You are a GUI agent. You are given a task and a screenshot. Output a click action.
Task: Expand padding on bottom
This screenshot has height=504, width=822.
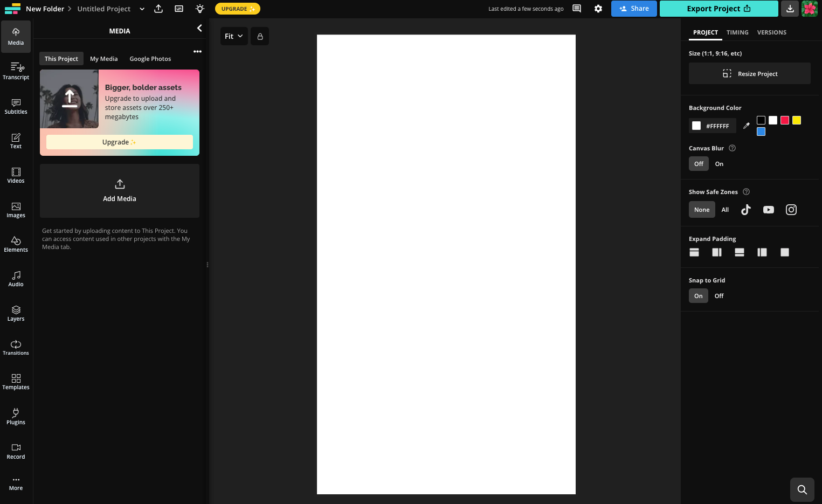[x=740, y=252]
